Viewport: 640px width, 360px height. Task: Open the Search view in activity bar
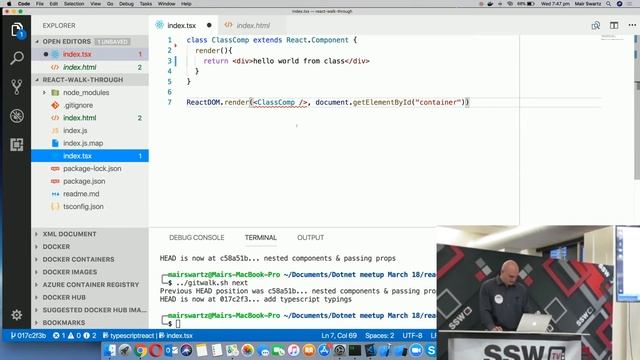pos(17,58)
